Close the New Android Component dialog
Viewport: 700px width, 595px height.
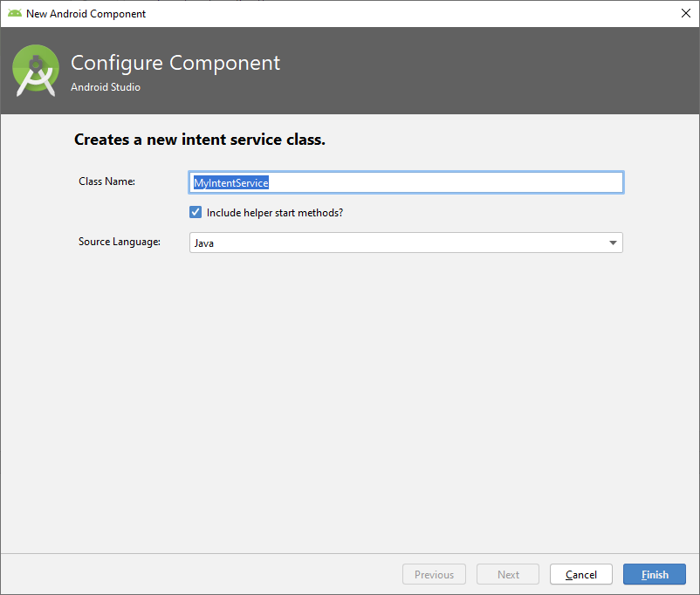tap(685, 13)
